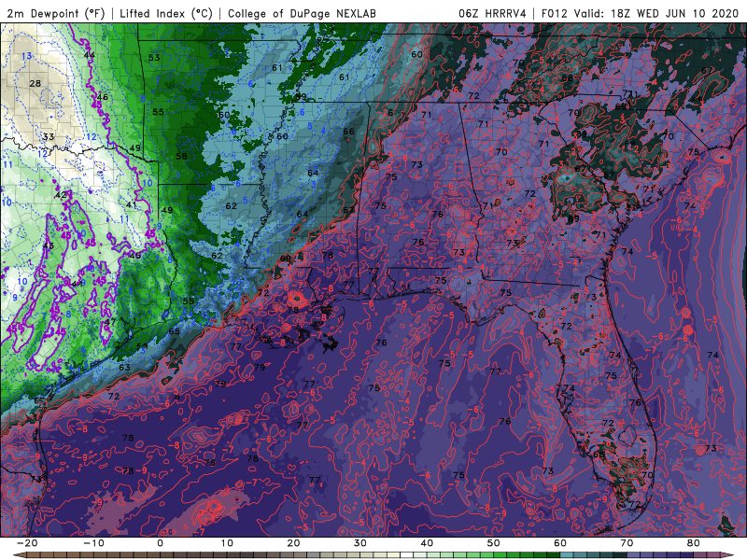The height and width of the screenshot is (560, 747).
Task: Click the blue lifted index '13' label
Action: [x=27, y=56]
